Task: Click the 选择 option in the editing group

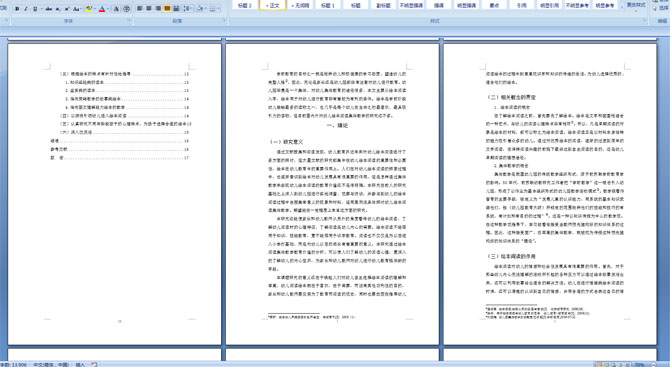Action: tap(662, 8)
